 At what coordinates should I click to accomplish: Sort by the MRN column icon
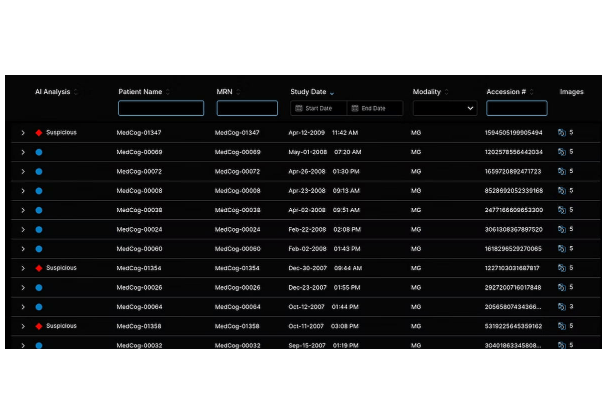[236, 92]
